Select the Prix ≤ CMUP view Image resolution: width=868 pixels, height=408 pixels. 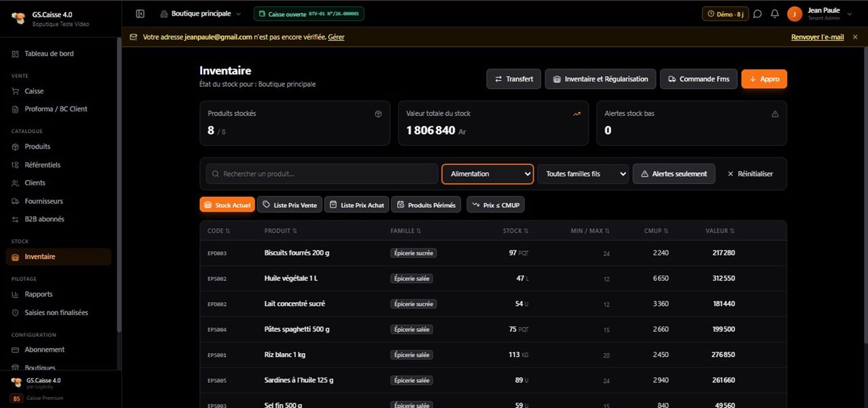pyautogui.click(x=496, y=204)
